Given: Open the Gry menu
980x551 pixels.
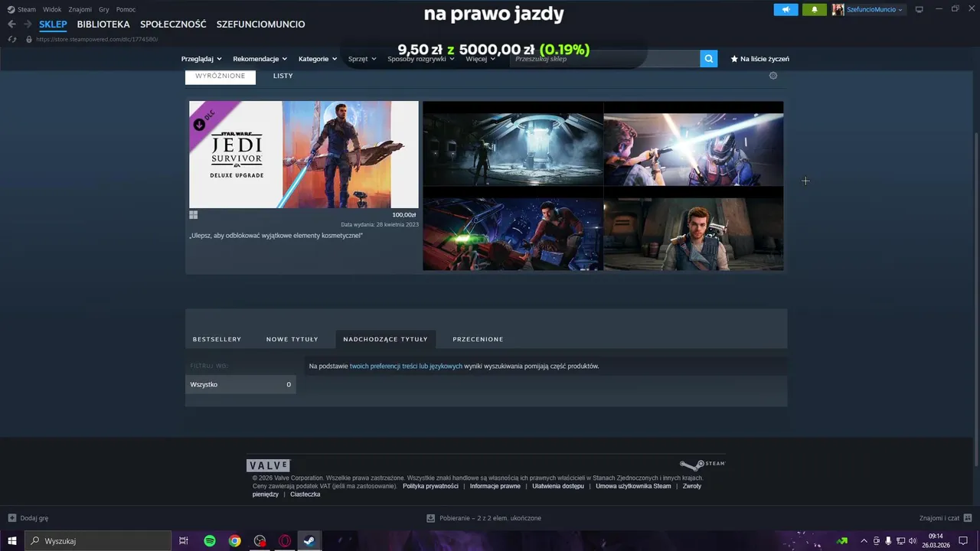Looking at the screenshot, I should point(104,9).
